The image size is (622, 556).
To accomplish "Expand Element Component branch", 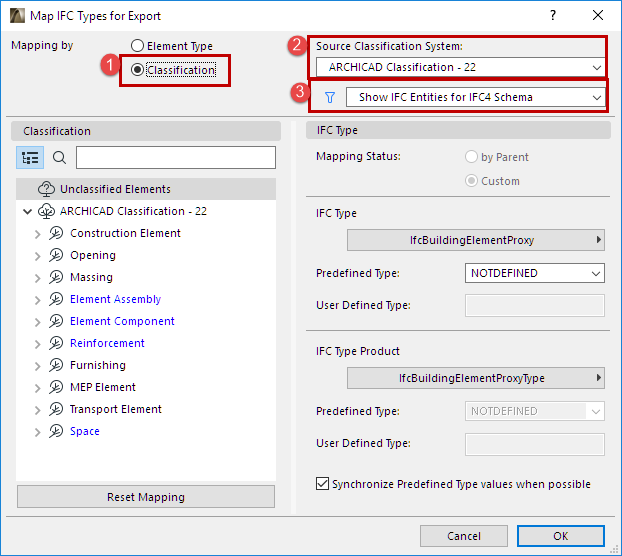I will tap(38, 322).
